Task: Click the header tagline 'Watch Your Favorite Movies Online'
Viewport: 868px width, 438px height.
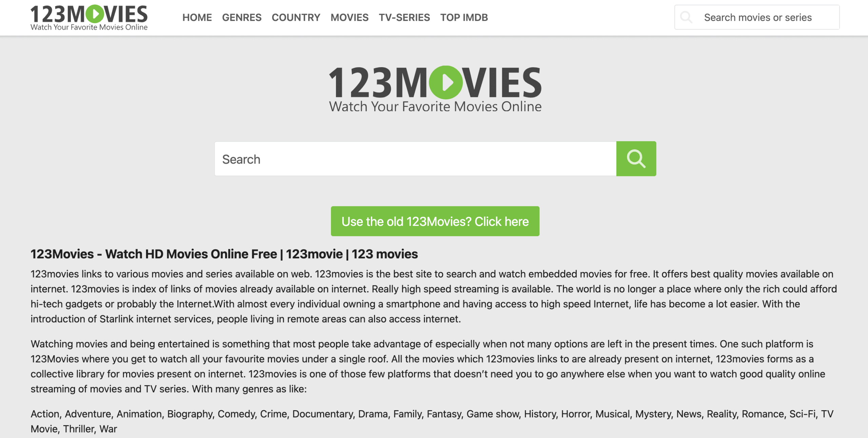Action: 89,27
